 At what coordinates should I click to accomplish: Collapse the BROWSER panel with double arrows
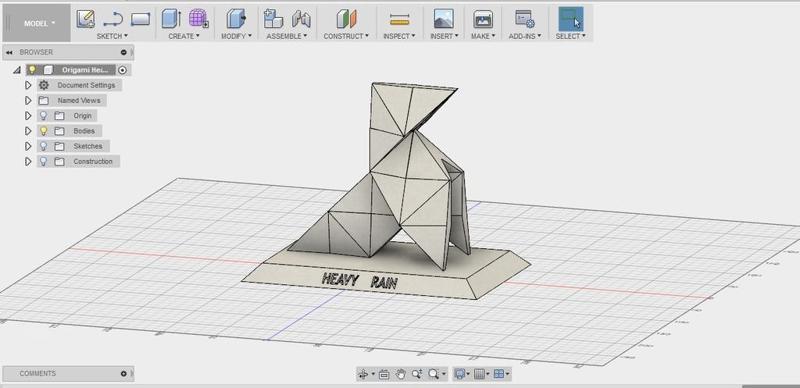(9, 53)
